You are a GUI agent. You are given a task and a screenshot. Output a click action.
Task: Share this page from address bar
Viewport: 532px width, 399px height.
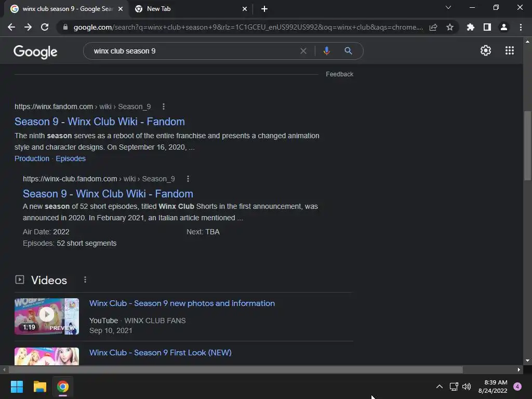pyautogui.click(x=433, y=27)
